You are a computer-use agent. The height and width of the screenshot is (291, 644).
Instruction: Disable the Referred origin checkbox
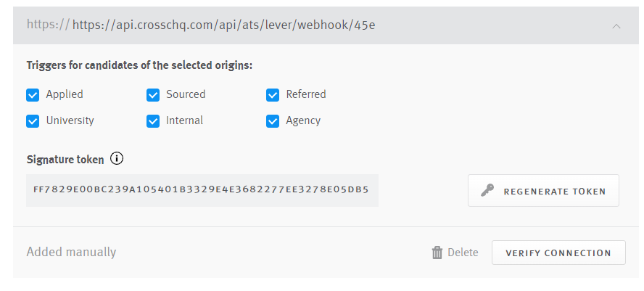[x=273, y=95]
